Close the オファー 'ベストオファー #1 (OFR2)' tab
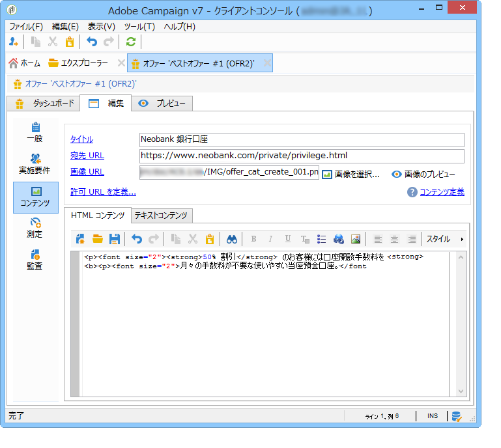This screenshot has width=501, height=448. (267, 63)
